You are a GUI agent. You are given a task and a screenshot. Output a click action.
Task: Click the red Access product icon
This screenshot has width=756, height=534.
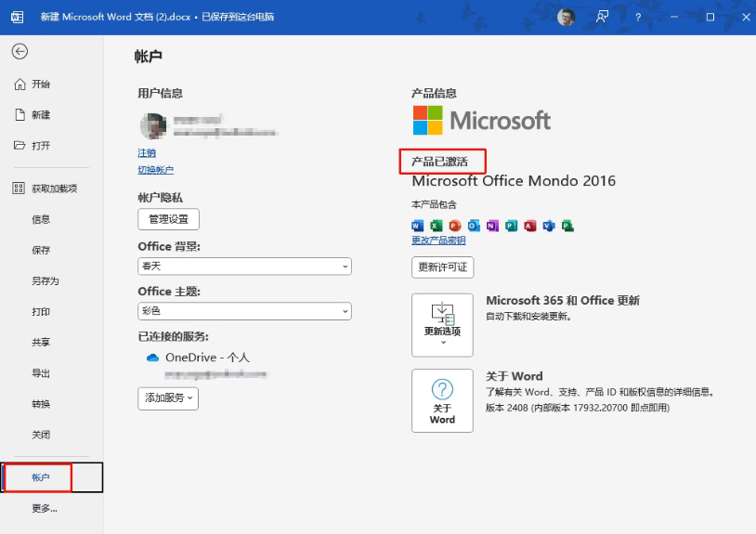point(530,226)
